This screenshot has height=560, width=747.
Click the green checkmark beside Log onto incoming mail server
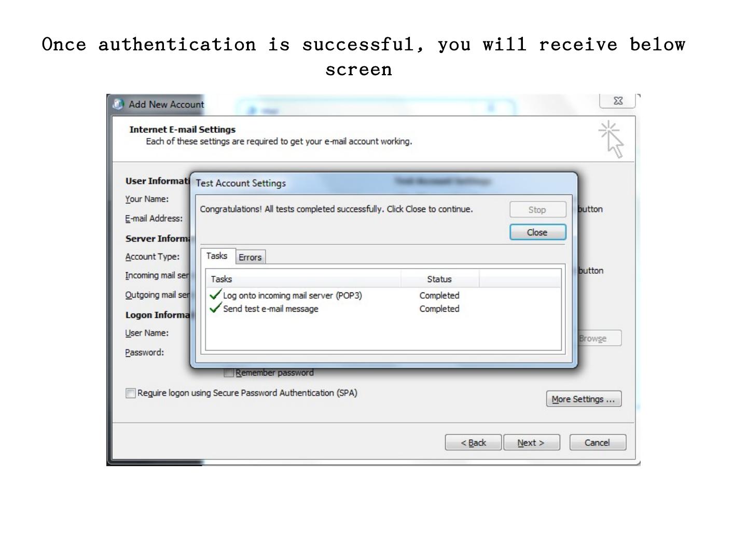tap(215, 295)
